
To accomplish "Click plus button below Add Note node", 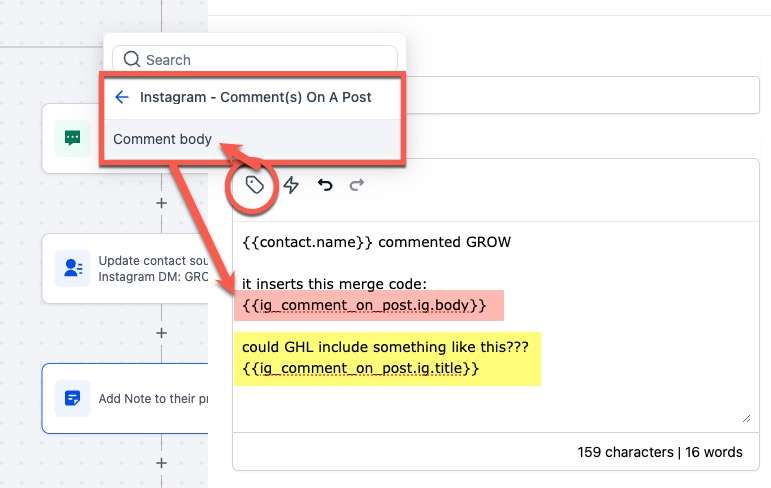I will [x=161, y=463].
